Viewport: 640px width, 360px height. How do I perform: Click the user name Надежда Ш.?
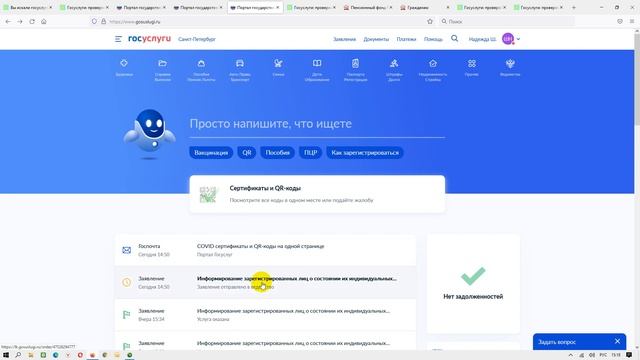pyautogui.click(x=482, y=39)
